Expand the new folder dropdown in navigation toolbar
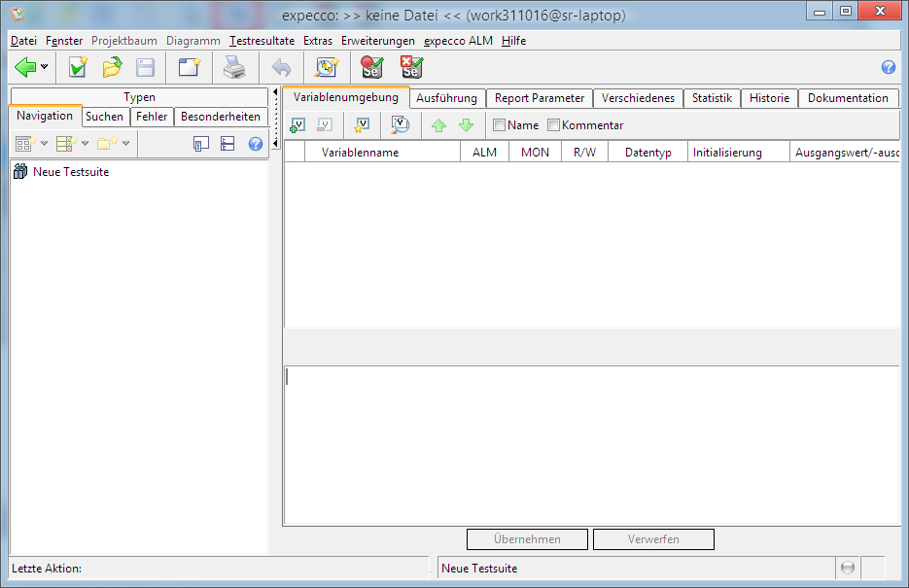This screenshot has width=909, height=588. 125,144
